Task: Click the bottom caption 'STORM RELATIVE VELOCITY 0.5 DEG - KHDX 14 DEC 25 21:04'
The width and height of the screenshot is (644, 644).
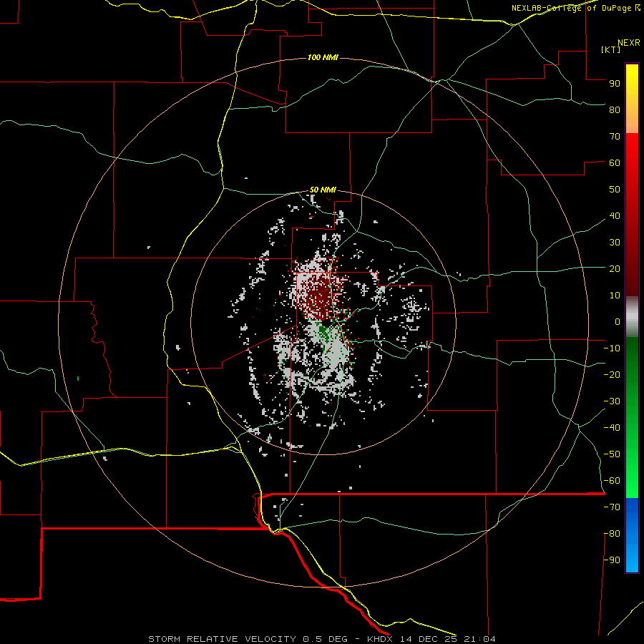Action: (x=322, y=639)
